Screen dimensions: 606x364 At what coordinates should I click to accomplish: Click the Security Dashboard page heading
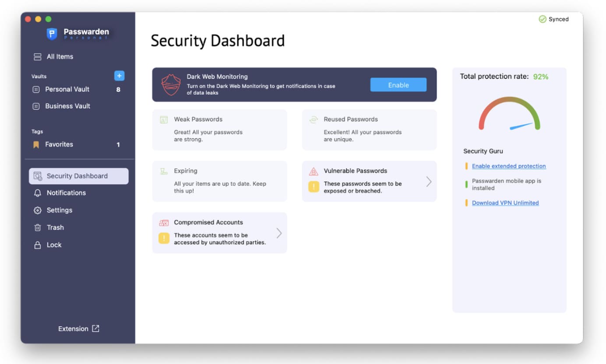pyautogui.click(x=218, y=41)
